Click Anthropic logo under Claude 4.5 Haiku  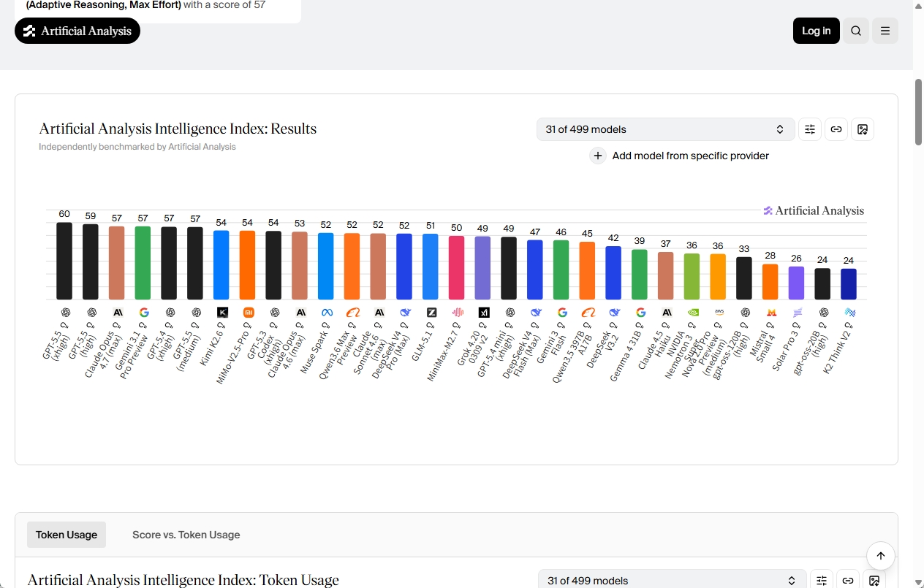(667, 312)
